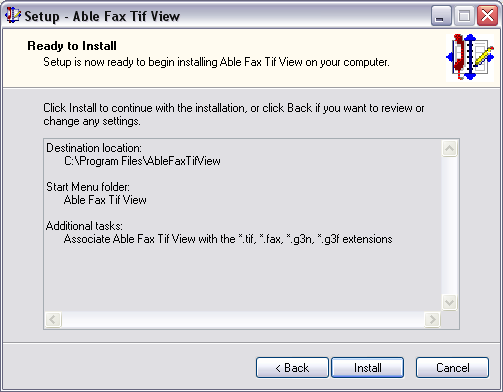This screenshot has height=392, width=503.
Task: Click the horizontal scrollbar track in the summary
Action: (x=243, y=320)
